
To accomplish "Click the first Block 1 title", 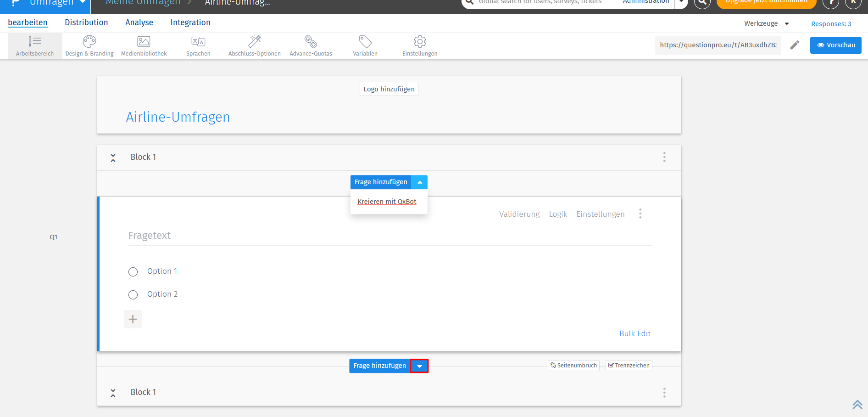I will tap(143, 157).
